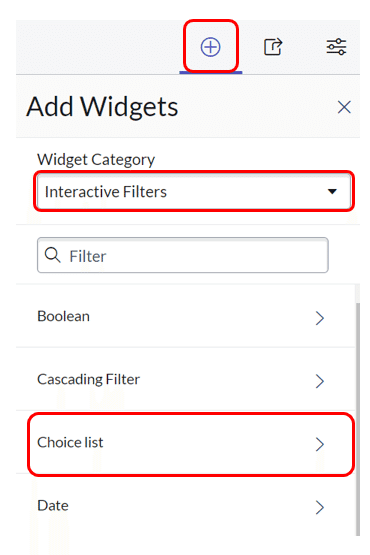Click the magnifier icon in Filter box
The height and width of the screenshot is (555, 370).
(52, 255)
